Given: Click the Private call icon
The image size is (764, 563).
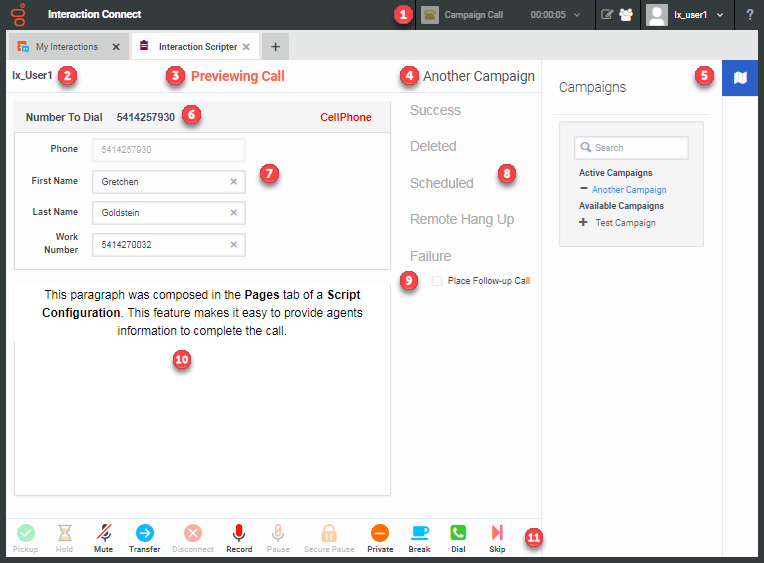Looking at the screenshot, I should coord(380,534).
